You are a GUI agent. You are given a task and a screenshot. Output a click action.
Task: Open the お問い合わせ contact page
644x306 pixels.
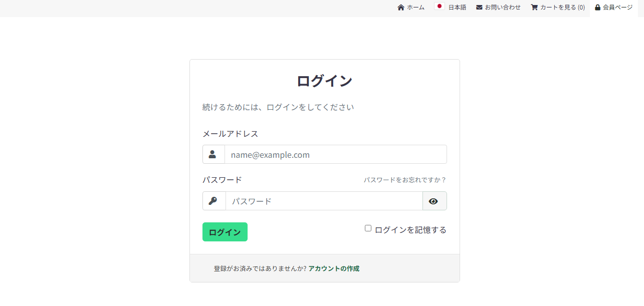coord(503,8)
